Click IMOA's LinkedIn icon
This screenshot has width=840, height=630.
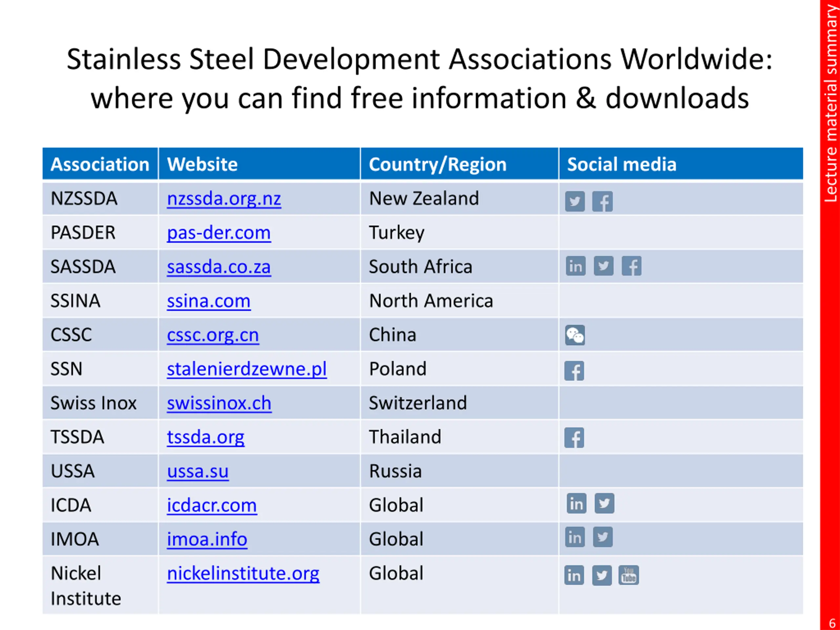(x=575, y=537)
